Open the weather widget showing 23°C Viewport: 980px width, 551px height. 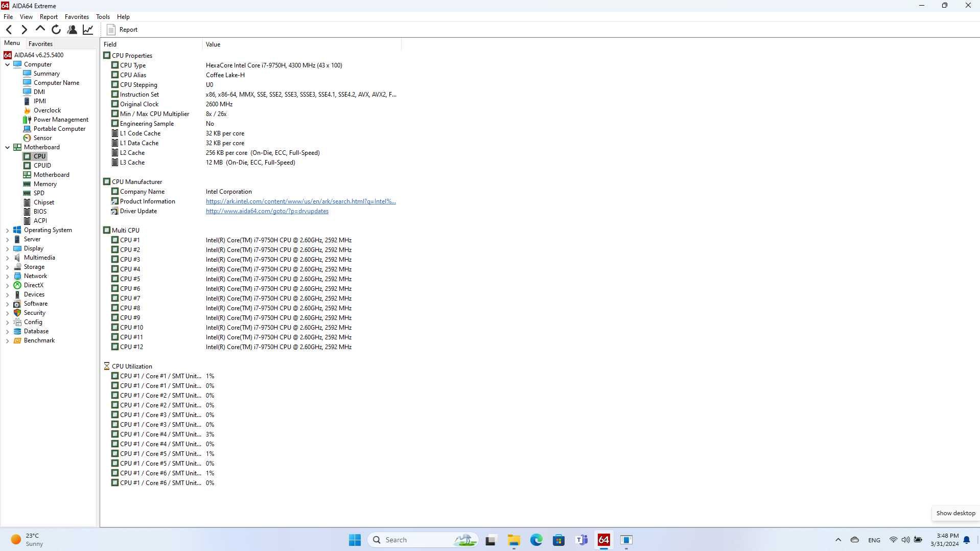[27, 540]
